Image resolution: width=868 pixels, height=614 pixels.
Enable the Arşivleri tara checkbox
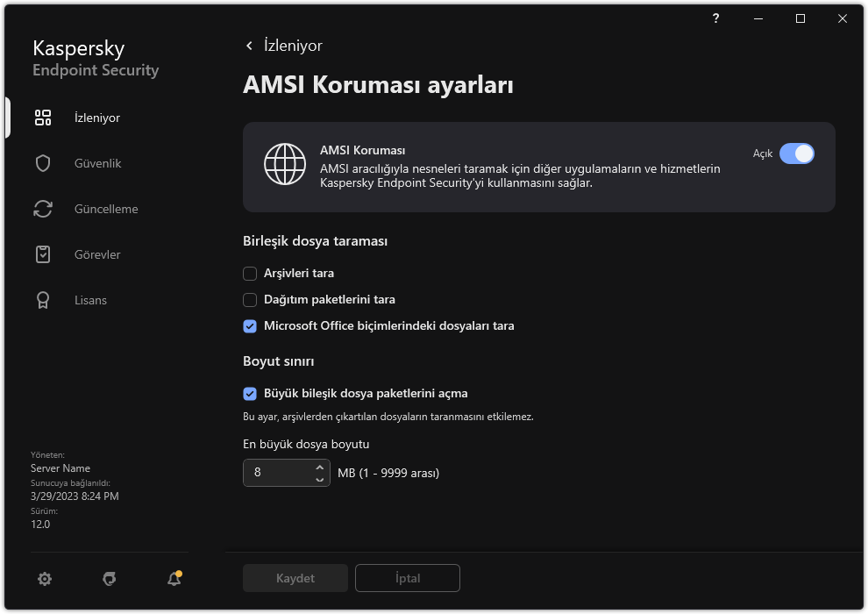pos(250,273)
